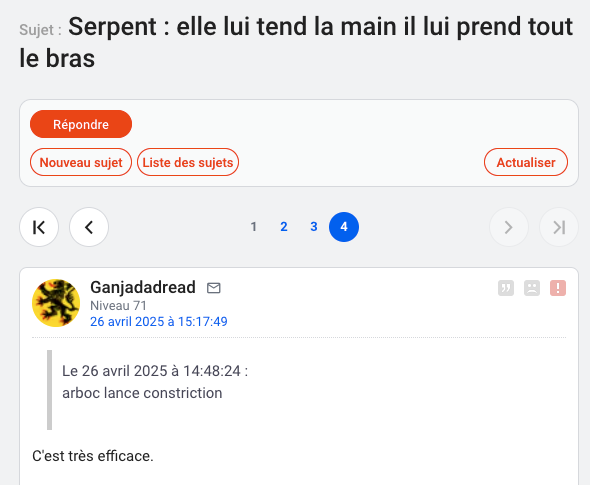Open page 2 of the topic
Viewport: 590px width, 485px height.
point(284,227)
